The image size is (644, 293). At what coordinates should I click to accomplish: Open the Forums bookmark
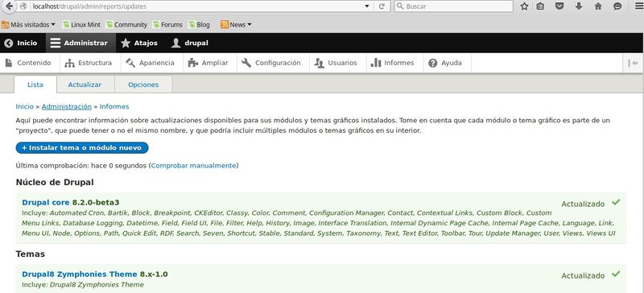167,25
